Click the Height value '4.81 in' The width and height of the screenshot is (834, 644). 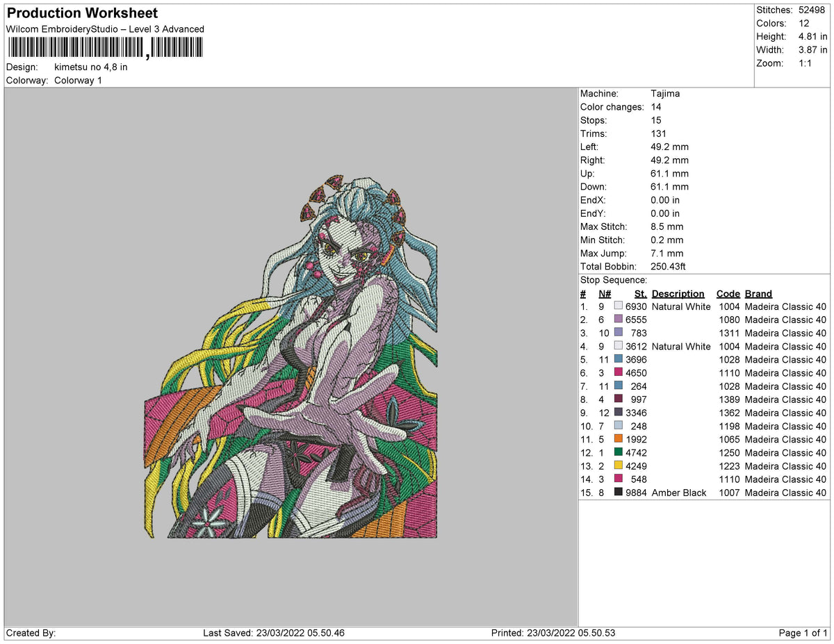(x=813, y=36)
